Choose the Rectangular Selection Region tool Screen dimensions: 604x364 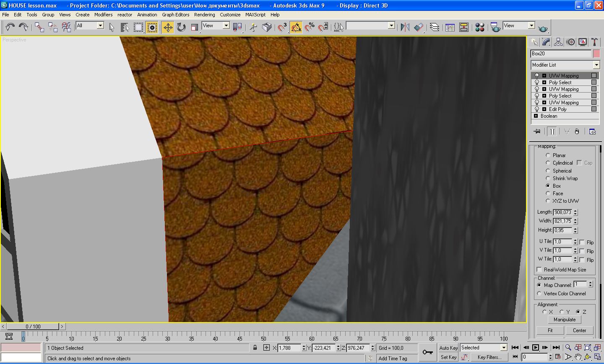tap(138, 27)
